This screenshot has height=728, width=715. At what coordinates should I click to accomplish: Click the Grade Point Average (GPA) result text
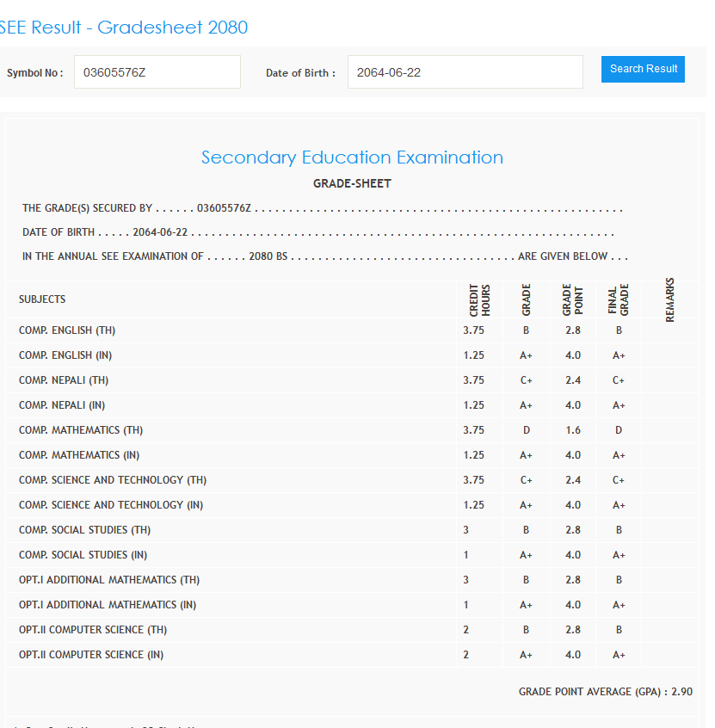click(x=605, y=692)
